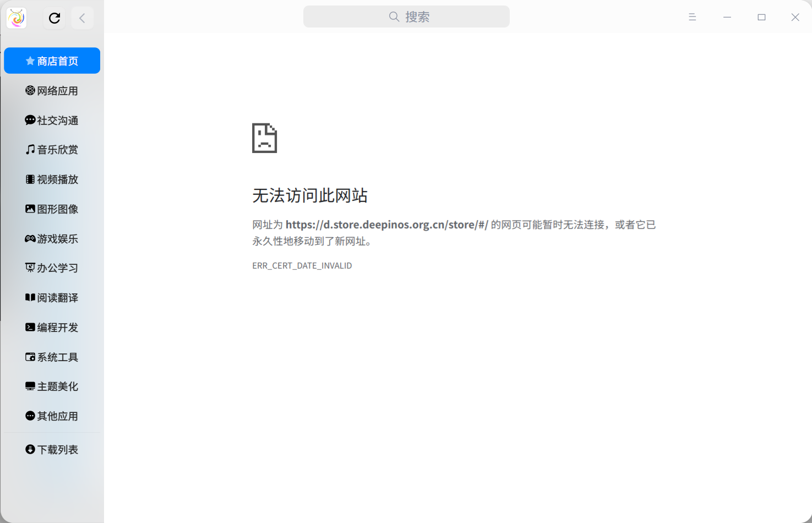Image resolution: width=812 pixels, height=523 pixels.
Task: Click the back navigation arrow
Action: (83, 18)
